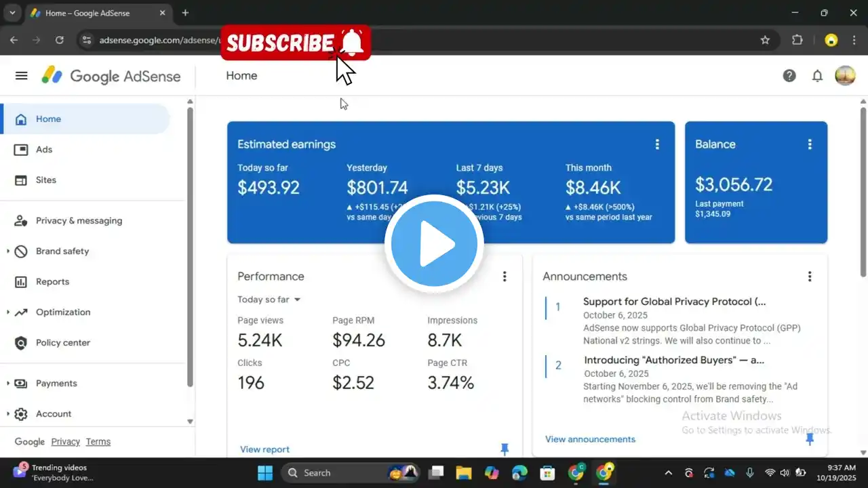Image resolution: width=868 pixels, height=488 pixels.
Task: Open the AdSense hamburger main menu
Action: click(21, 76)
